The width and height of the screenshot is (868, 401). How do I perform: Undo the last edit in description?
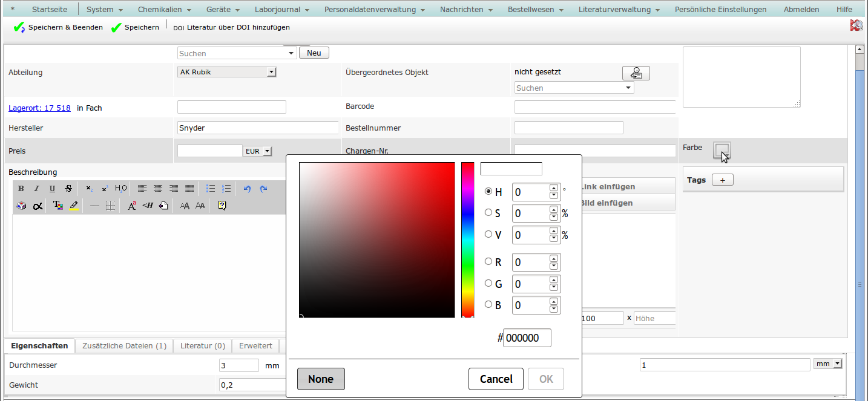(x=247, y=189)
